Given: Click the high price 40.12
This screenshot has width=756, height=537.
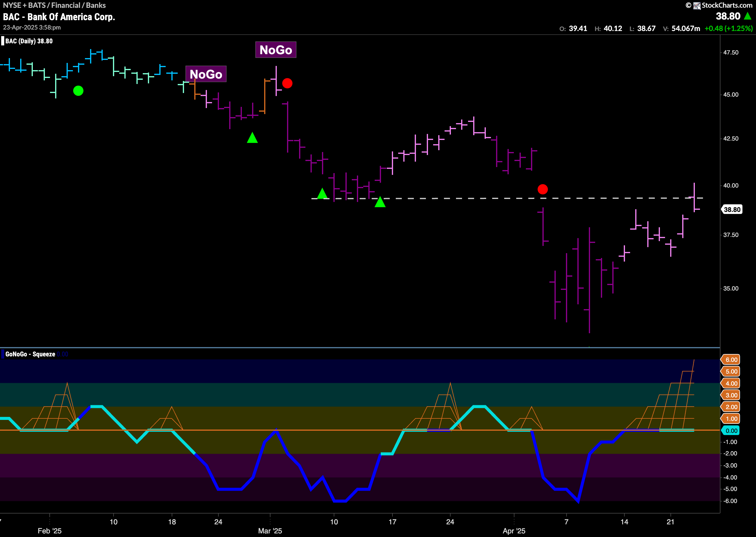Looking at the screenshot, I should tap(613, 28).
